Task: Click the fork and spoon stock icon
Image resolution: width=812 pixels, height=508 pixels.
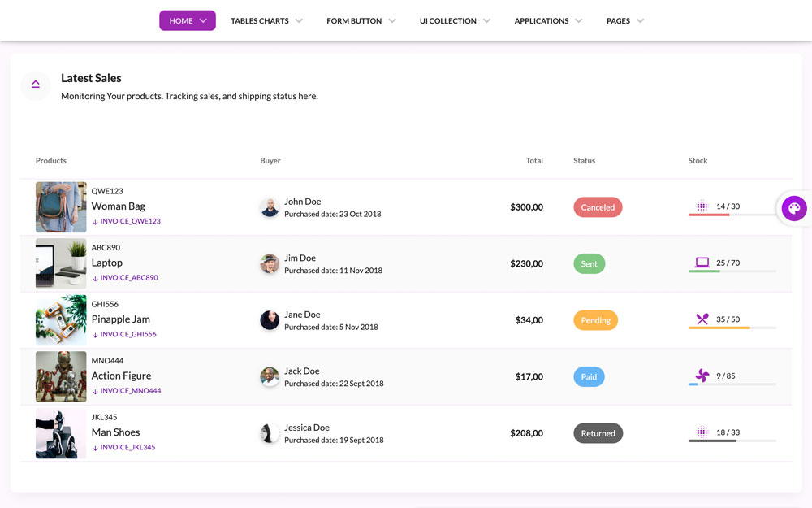Action: point(702,319)
